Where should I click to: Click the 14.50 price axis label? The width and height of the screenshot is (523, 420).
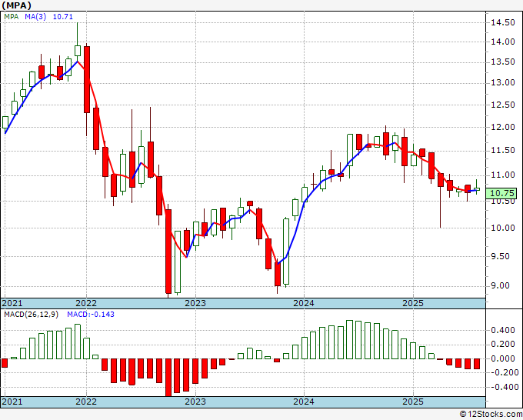(503, 22)
